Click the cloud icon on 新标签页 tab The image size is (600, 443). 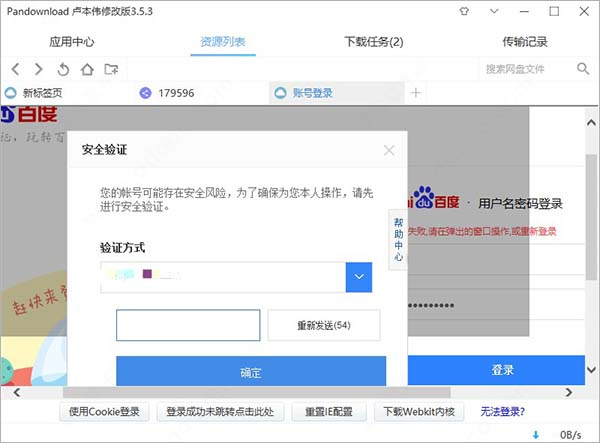(10, 93)
